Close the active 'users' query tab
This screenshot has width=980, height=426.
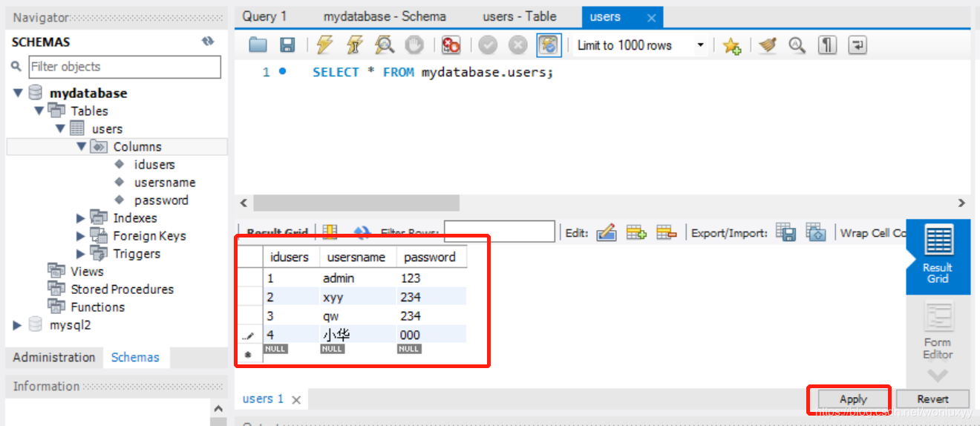click(x=651, y=18)
